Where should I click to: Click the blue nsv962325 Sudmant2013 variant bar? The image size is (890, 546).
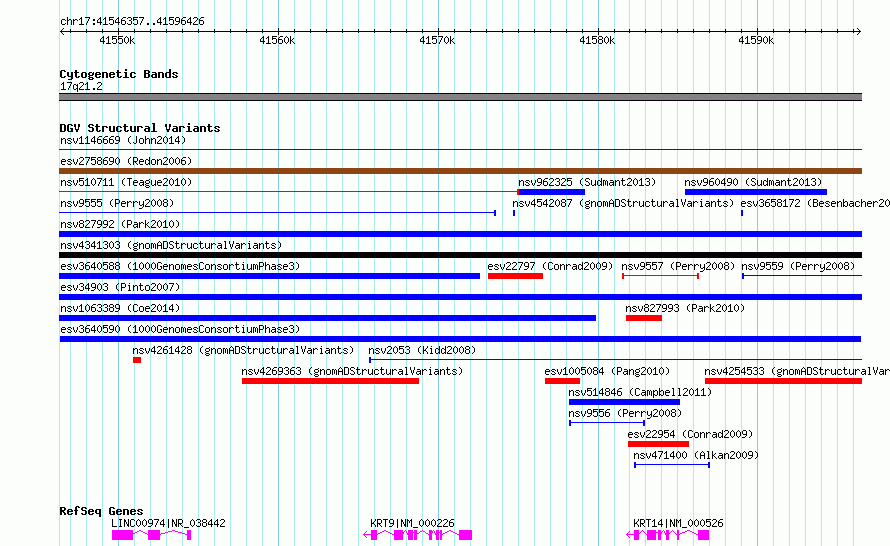tap(551, 192)
